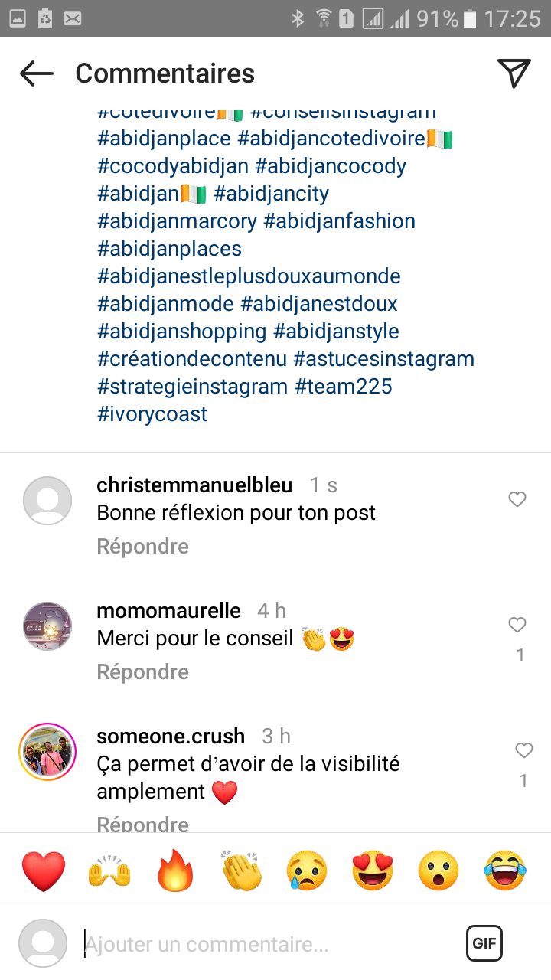Open the GIF picker button
Image resolution: width=551 pixels, height=980 pixels.
(x=484, y=943)
